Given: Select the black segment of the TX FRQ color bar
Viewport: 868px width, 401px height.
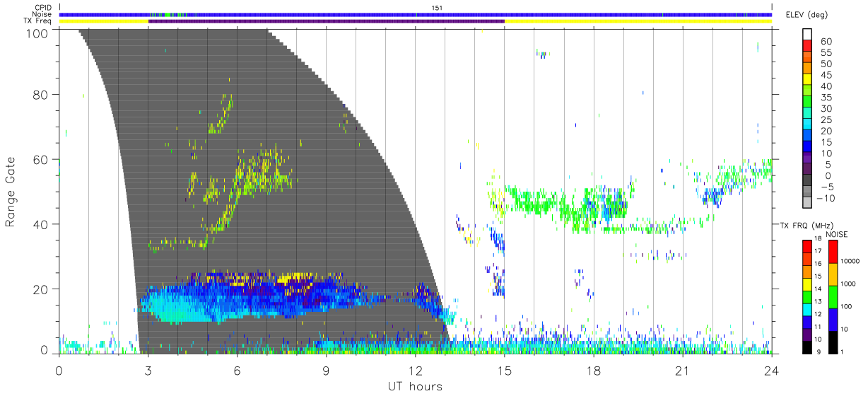Looking at the screenshot, I should (807, 346).
